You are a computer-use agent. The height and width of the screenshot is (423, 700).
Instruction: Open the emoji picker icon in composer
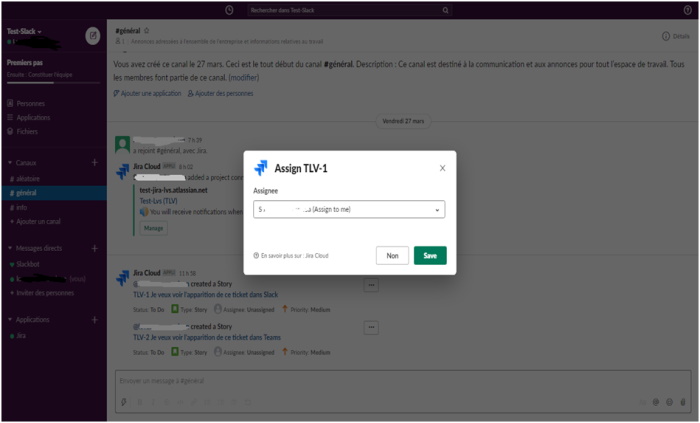pyautogui.click(x=669, y=402)
